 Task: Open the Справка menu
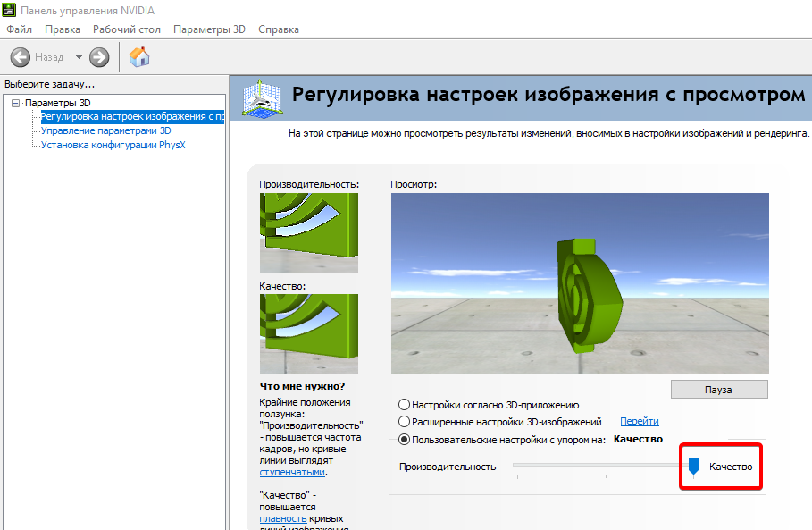click(x=279, y=29)
